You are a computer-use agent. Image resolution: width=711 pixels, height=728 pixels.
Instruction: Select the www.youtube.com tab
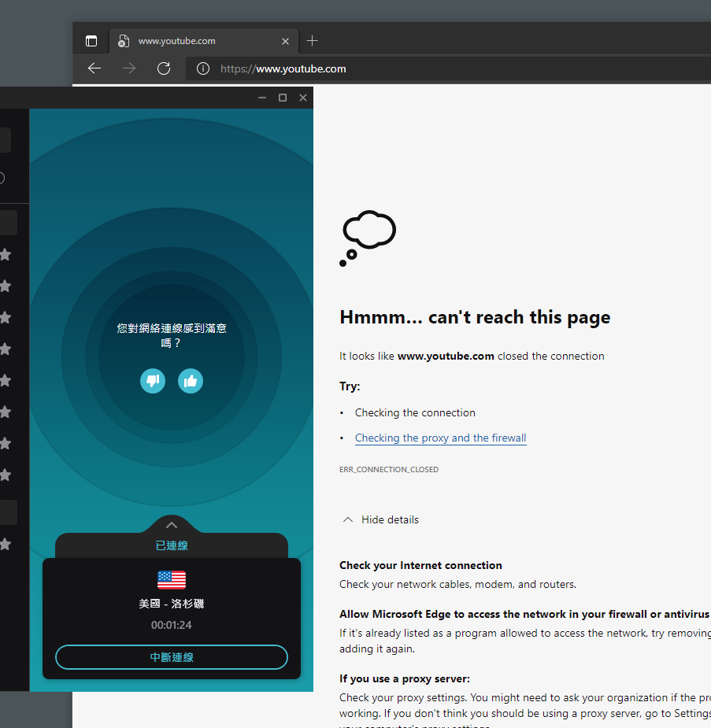[x=204, y=41]
